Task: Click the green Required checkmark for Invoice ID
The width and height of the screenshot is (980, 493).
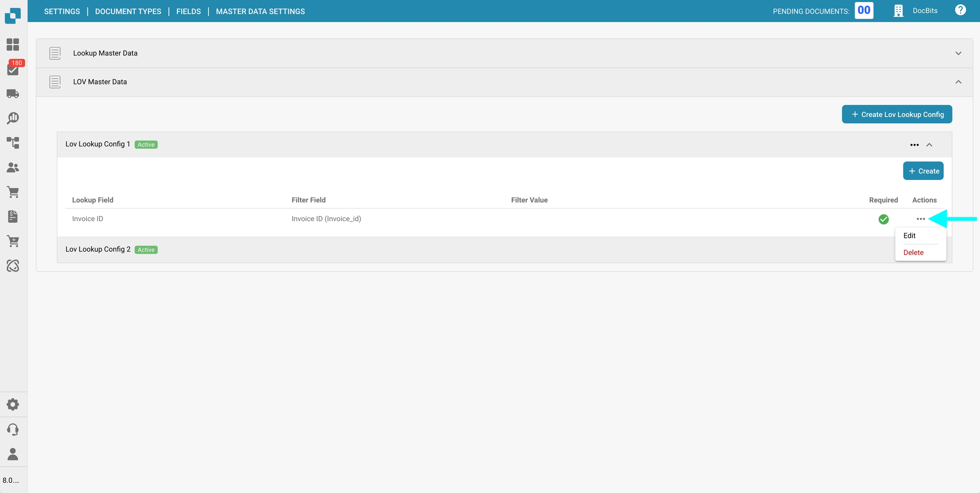Action: pos(883,219)
